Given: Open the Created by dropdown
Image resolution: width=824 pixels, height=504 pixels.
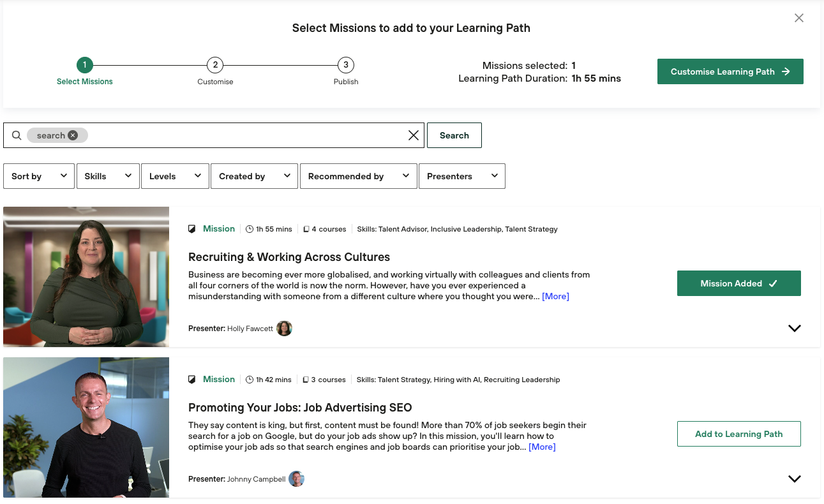Looking at the screenshot, I should coord(254,176).
